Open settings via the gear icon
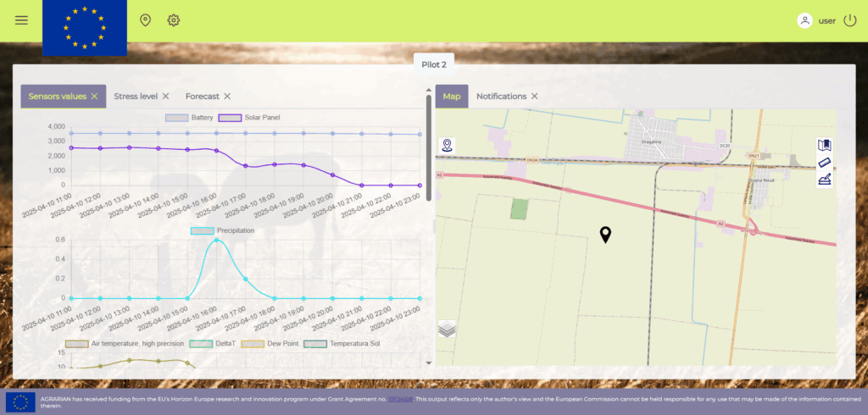868x415 pixels. click(174, 20)
